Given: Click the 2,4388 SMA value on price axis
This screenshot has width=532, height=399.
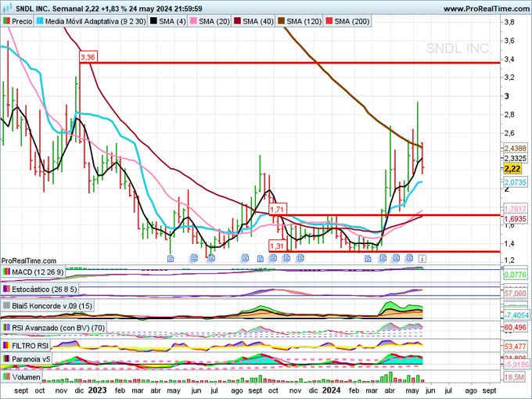Looking at the screenshot, I should click(x=515, y=149).
